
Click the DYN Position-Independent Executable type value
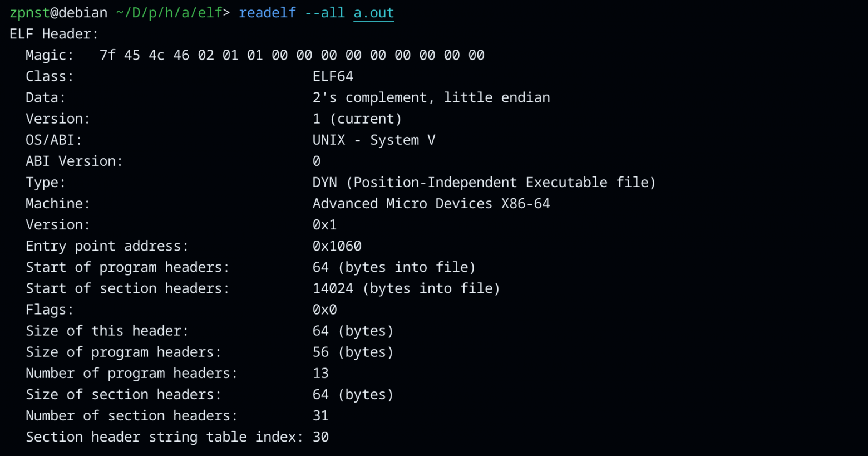484,182
